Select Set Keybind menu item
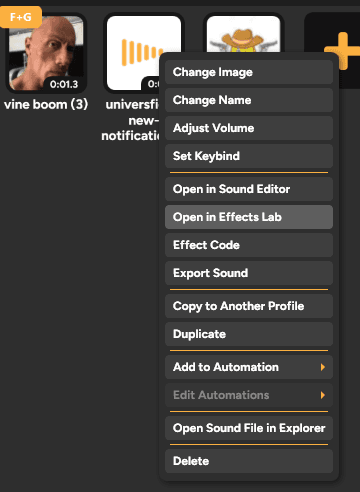The height and width of the screenshot is (492, 360). click(x=249, y=156)
